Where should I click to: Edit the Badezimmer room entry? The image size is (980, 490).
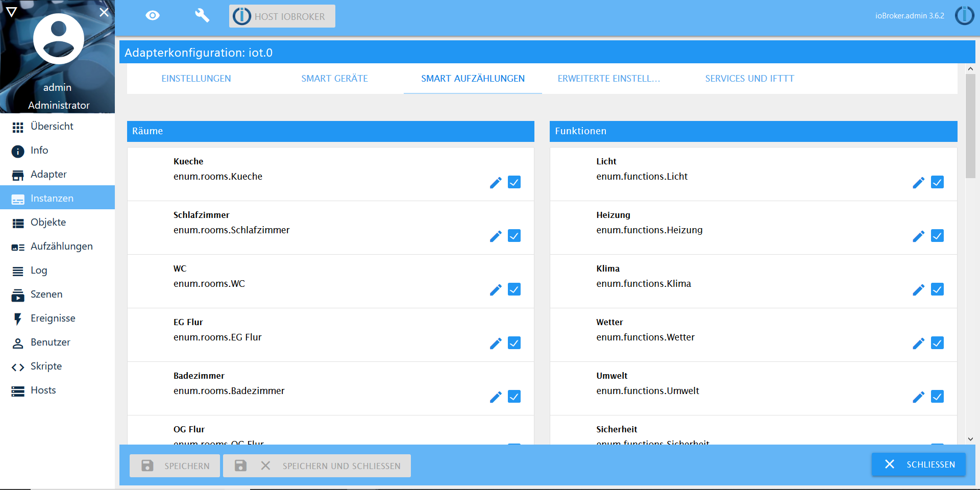[496, 397]
